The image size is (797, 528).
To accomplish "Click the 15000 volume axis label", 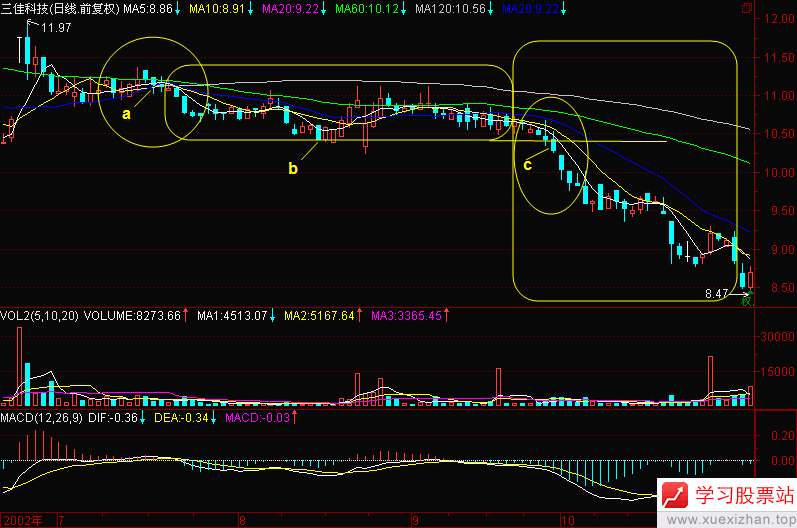I will click(778, 371).
